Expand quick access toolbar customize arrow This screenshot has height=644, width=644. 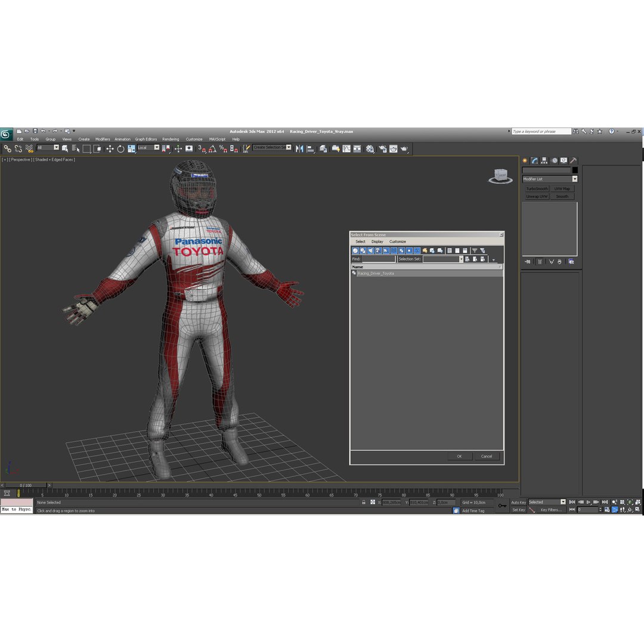coord(74,131)
